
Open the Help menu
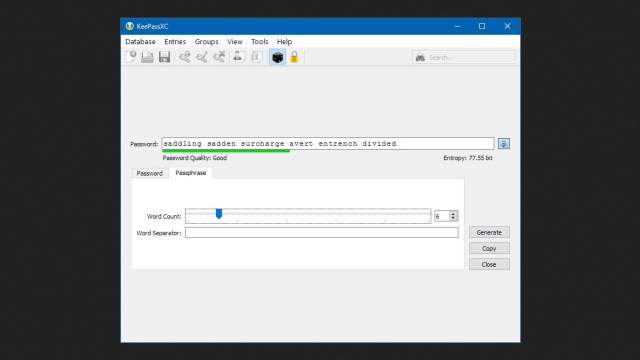pyautogui.click(x=284, y=42)
